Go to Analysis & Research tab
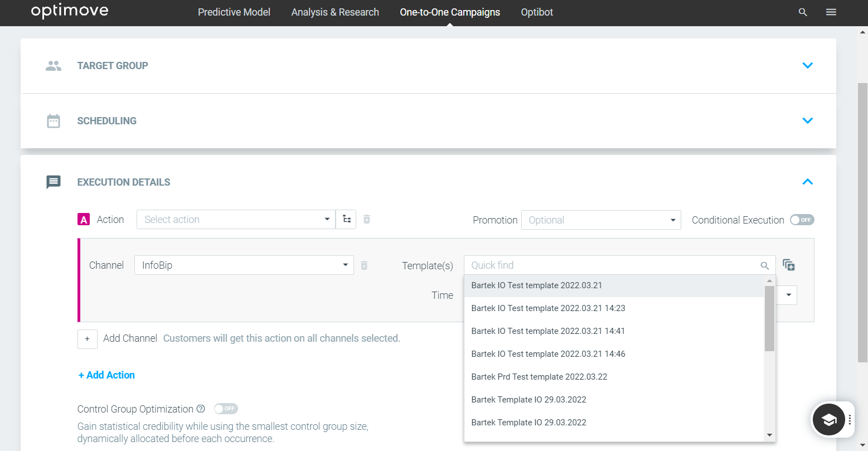Screen dimensions: 868x451 point(335,12)
